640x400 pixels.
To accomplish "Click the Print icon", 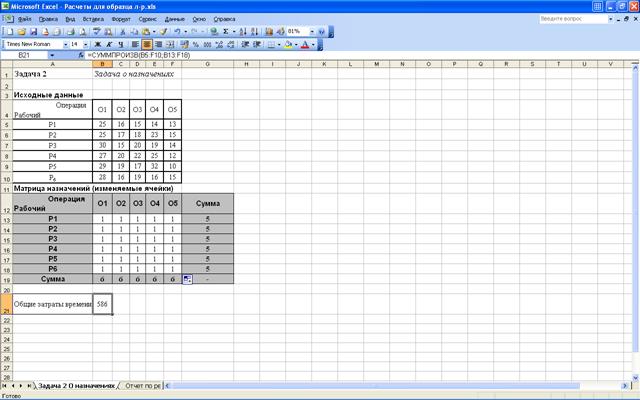I will click(x=71, y=31).
